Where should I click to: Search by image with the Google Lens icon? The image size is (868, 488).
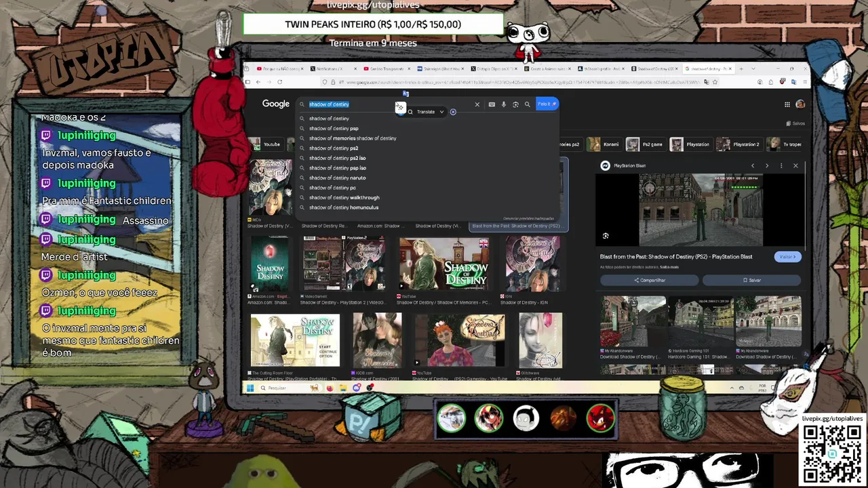(x=515, y=104)
